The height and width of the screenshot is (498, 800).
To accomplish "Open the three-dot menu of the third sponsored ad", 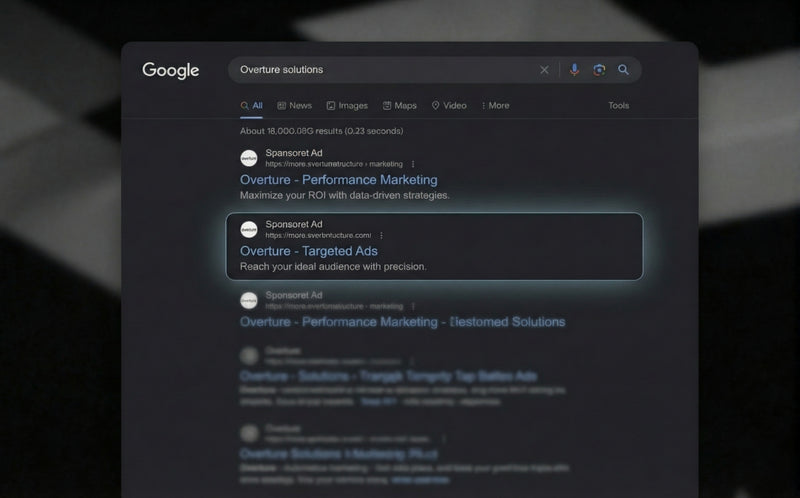I will [413, 307].
